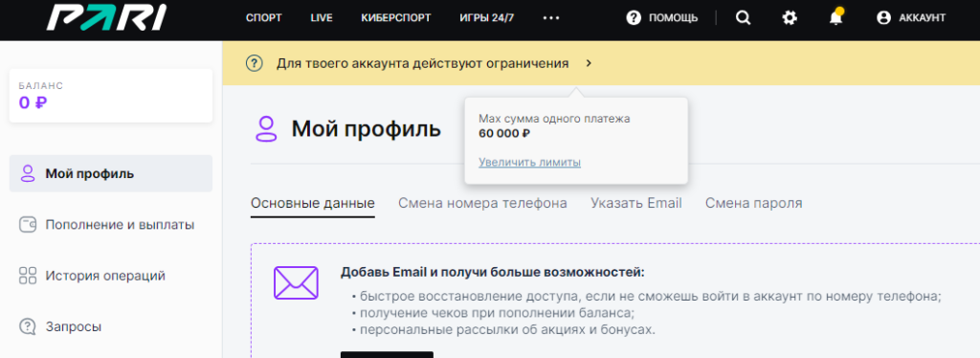Open the LIVE section

[x=322, y=18]
